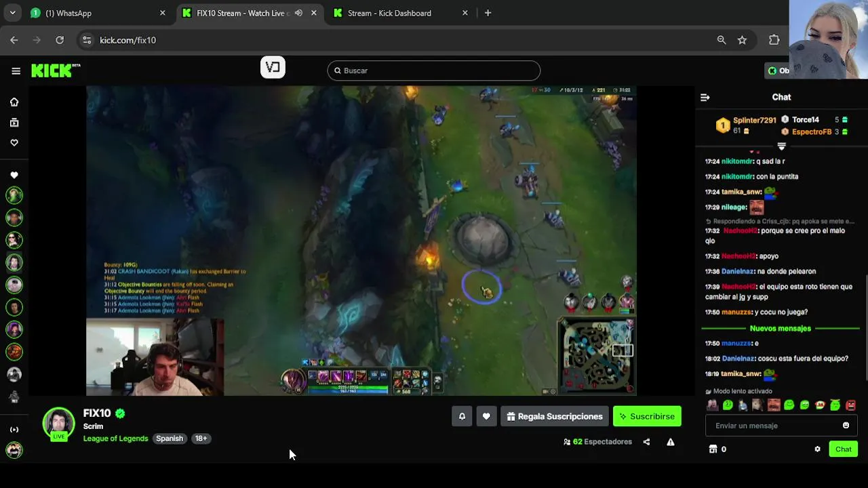
Task: Click the VJ icon beside search
Action: (x=273, y=67)
